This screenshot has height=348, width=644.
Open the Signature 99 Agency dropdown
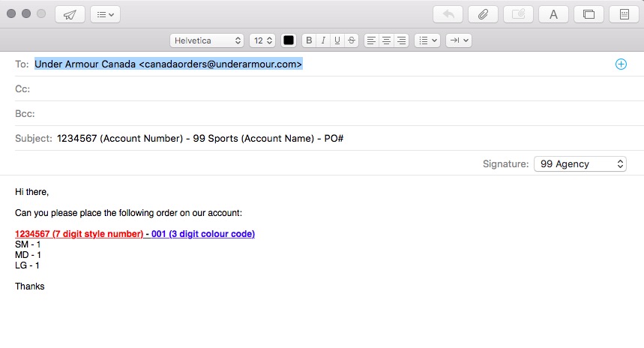click(580, 164)
